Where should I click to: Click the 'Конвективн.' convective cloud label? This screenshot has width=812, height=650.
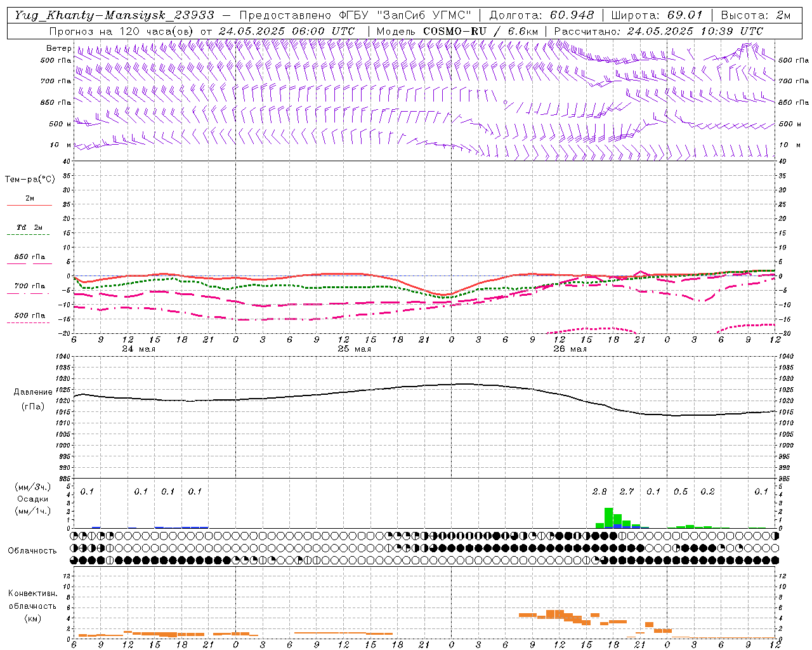32,594
